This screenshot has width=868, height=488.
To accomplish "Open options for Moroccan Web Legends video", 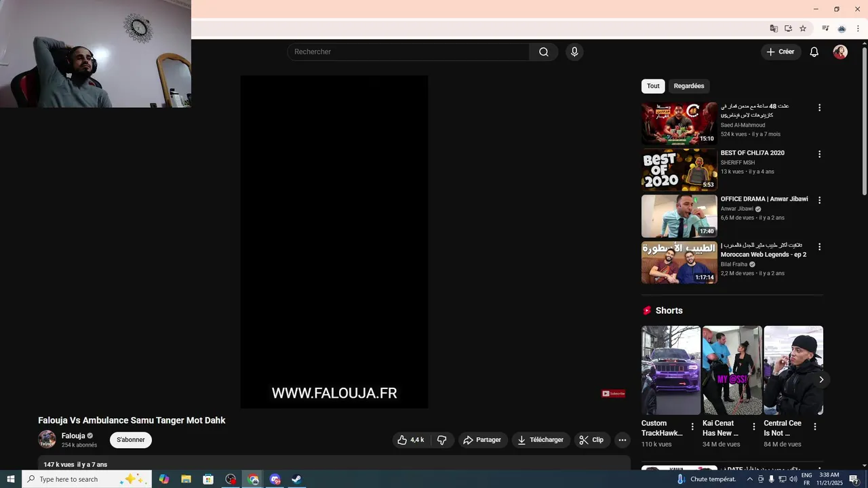I will click(819, 247).
